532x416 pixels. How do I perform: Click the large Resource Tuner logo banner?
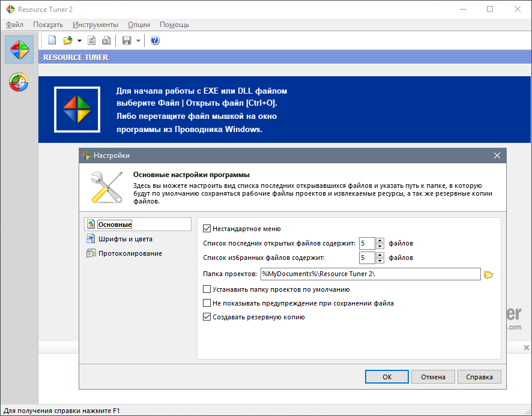pyautogui.click(x=77, y=109)
